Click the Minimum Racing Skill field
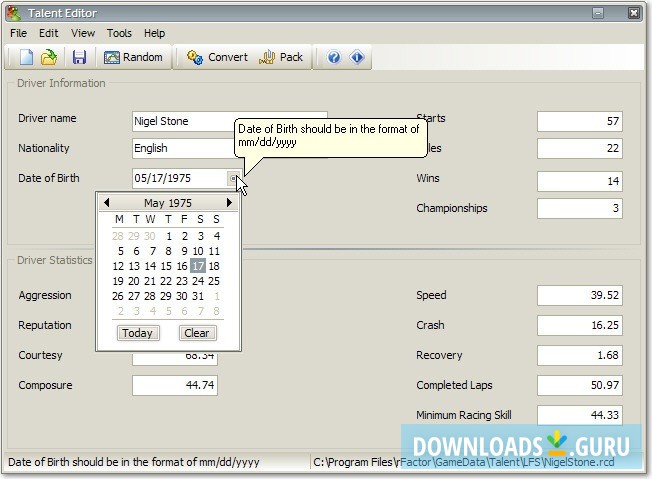Viewport: 652px width, 479px height. coord(580,415)
